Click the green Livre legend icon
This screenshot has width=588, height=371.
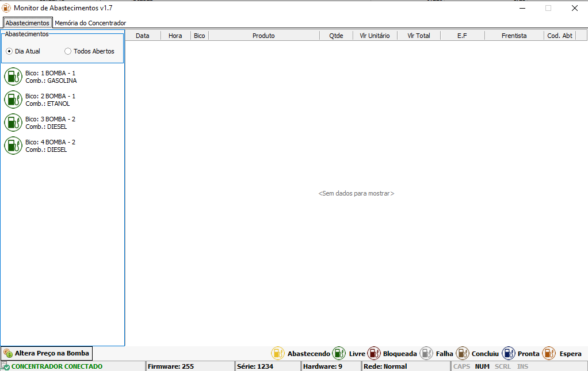[339, 353]
